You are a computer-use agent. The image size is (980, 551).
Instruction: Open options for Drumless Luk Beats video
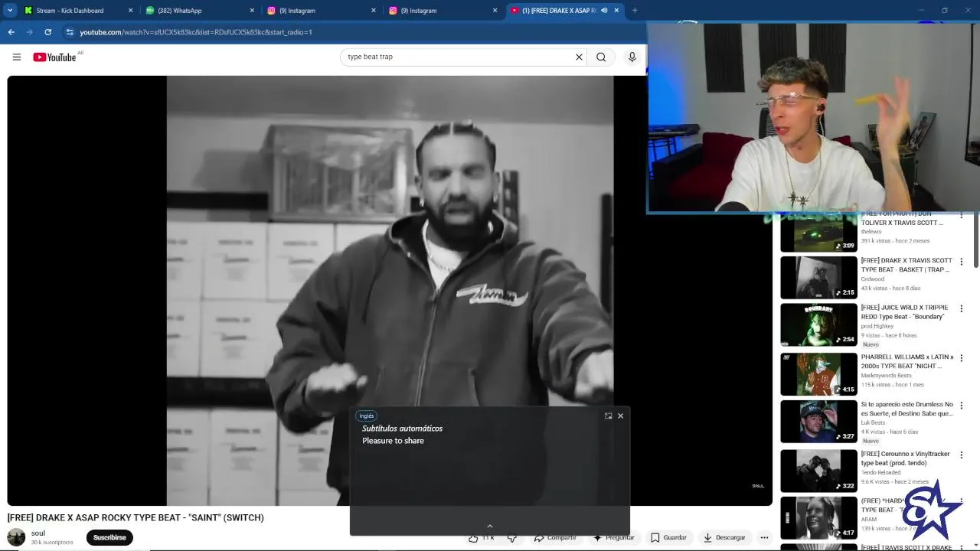962,405
